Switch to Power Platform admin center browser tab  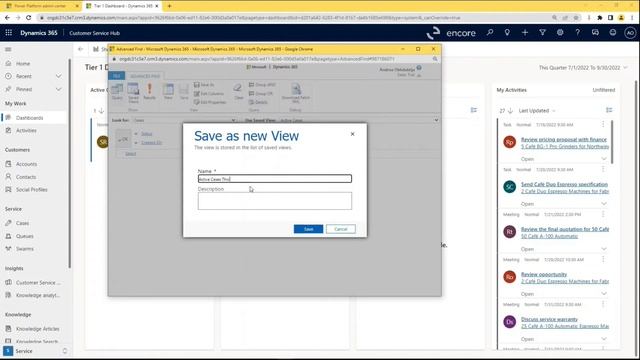click(x=41, y=6)
